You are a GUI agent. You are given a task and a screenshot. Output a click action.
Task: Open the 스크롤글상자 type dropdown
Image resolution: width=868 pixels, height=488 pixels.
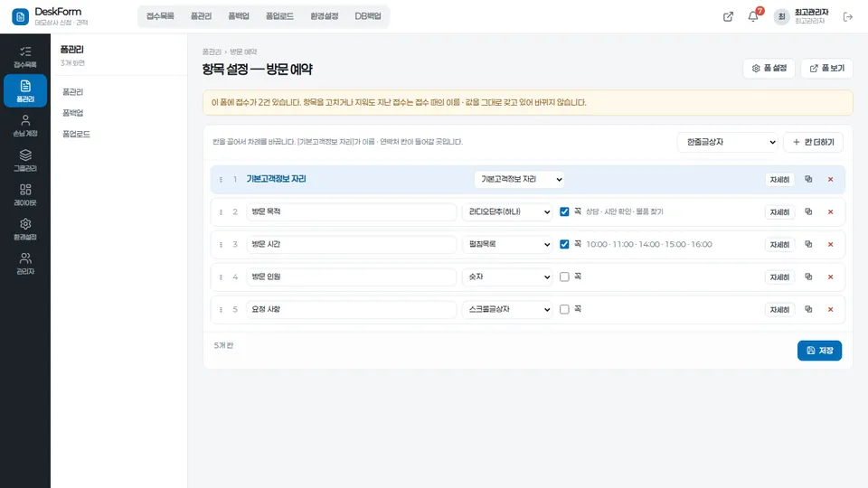click(x=507, y=309)
